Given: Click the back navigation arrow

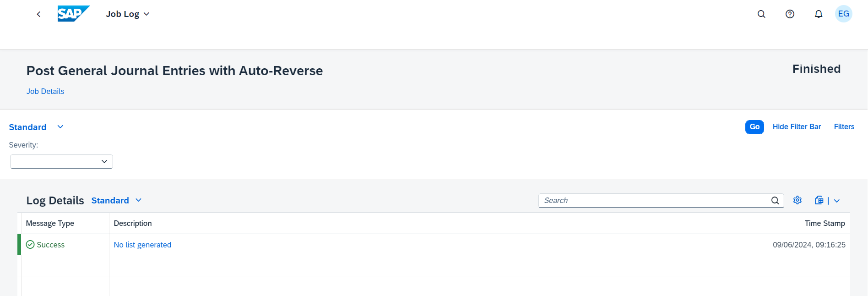Looking at the screenshot, I should point(38,14).
